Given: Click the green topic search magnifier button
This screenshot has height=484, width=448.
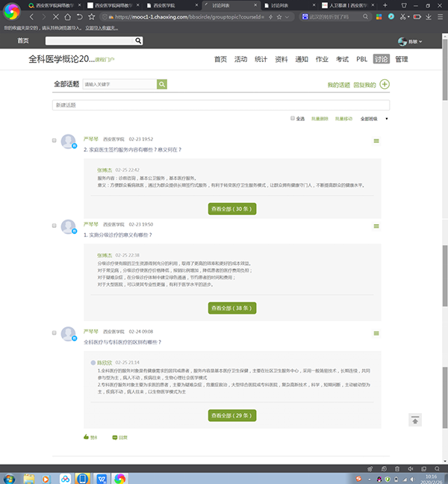Looking at the screenshot, I should tap(161, 84).
